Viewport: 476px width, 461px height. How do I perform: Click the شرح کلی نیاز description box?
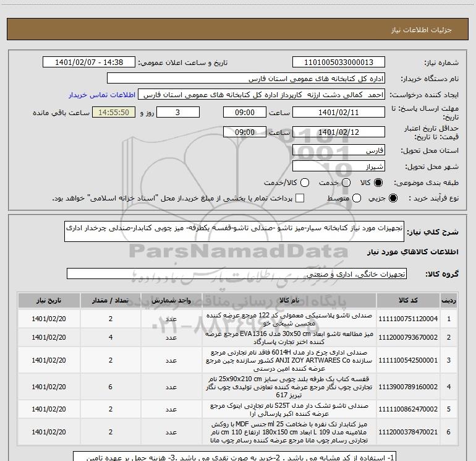coord(234,231)
